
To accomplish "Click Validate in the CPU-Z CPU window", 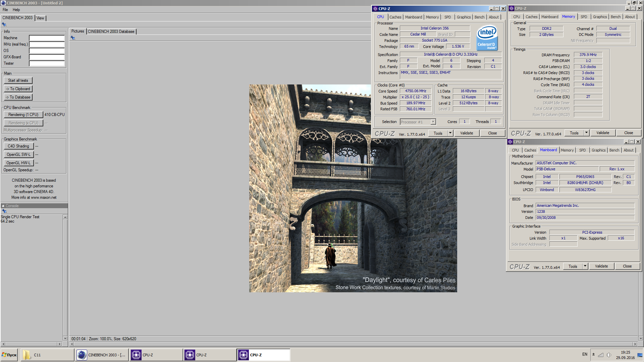I will (x=467, y=133).
